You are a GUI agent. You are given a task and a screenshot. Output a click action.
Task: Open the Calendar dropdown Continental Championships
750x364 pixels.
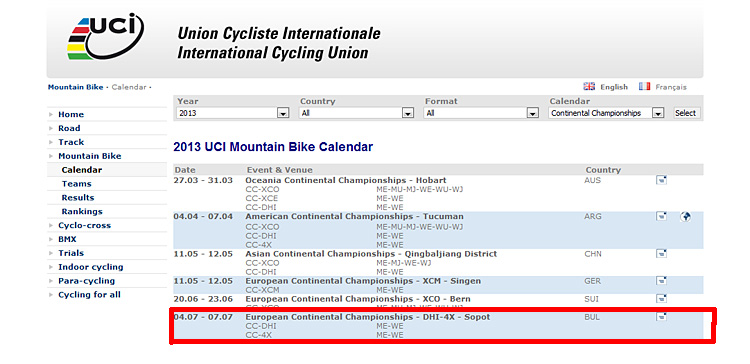pos(607,113)
